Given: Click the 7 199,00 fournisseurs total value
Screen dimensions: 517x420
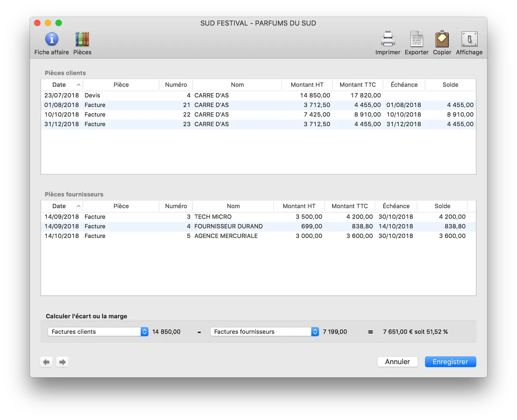Looking at the screenshot, I should tap(335, 332).
